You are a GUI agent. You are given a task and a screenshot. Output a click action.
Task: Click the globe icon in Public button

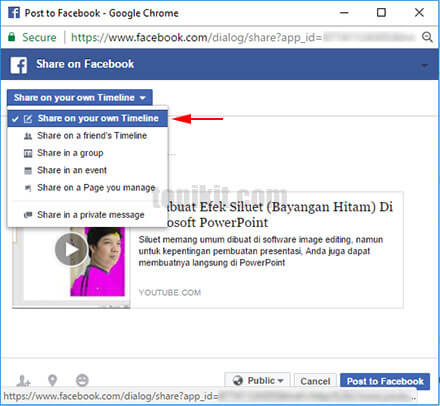pos(238,381)
